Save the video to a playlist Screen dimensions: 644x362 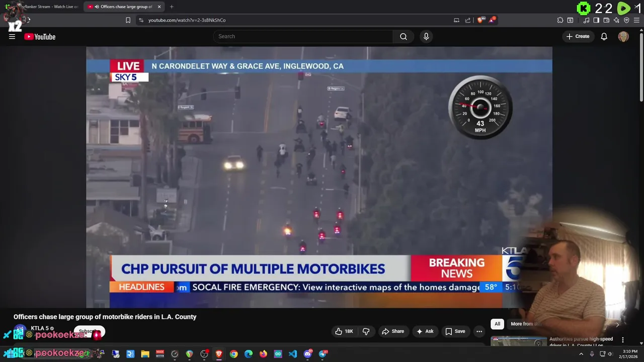tap(455, 331)
